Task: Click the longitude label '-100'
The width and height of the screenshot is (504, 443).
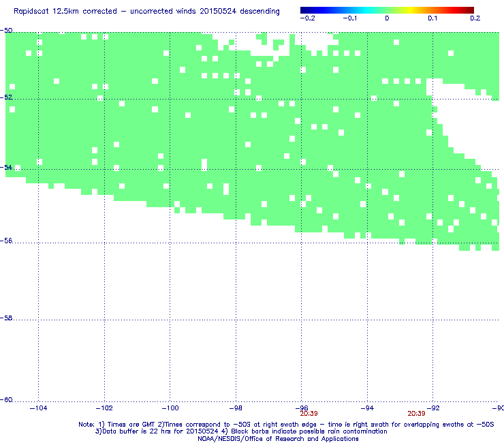Action: pos(170,408)
